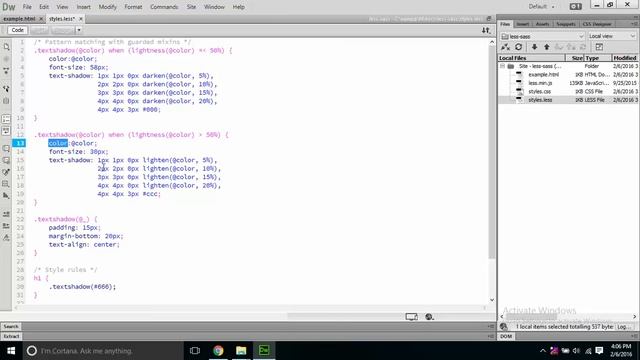Screen dimensions: 640x360
Task: Click the Apply Comment coding toolbar icon
Action: (x=6, y=149)
